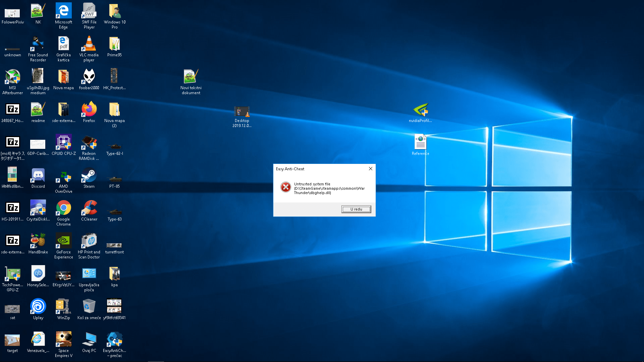
Task: Open CPUID CPU-Z shortcut
Action: 63,145
